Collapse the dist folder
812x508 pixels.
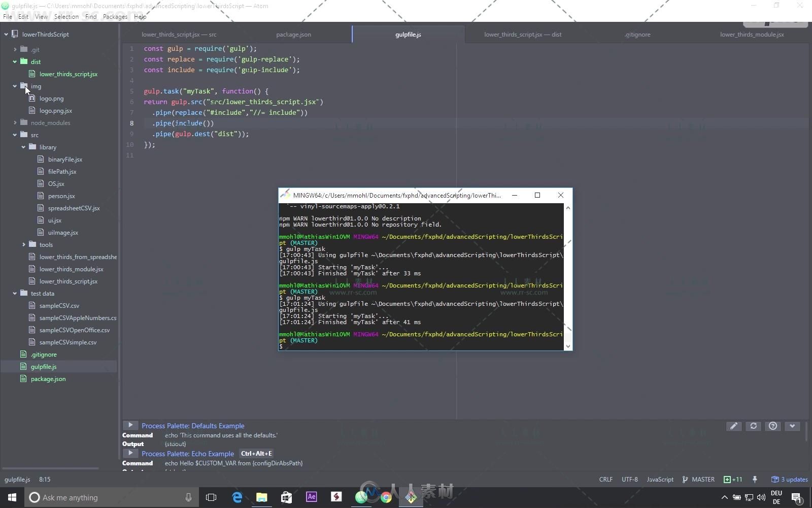coord(15,62)
